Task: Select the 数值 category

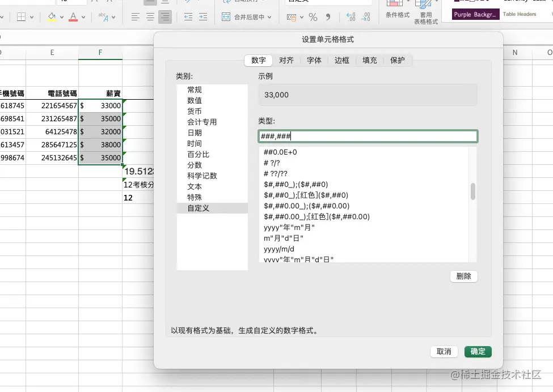Action: 212,100
